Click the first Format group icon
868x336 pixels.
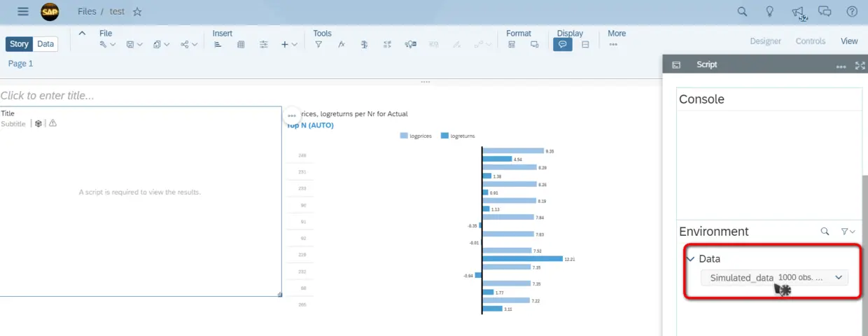(x=512, y=45)
